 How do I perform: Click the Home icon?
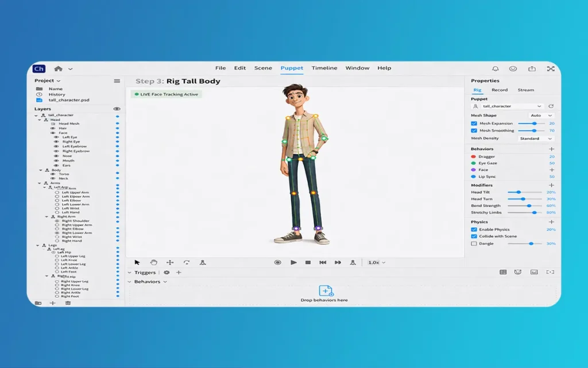tap(58, 68)
